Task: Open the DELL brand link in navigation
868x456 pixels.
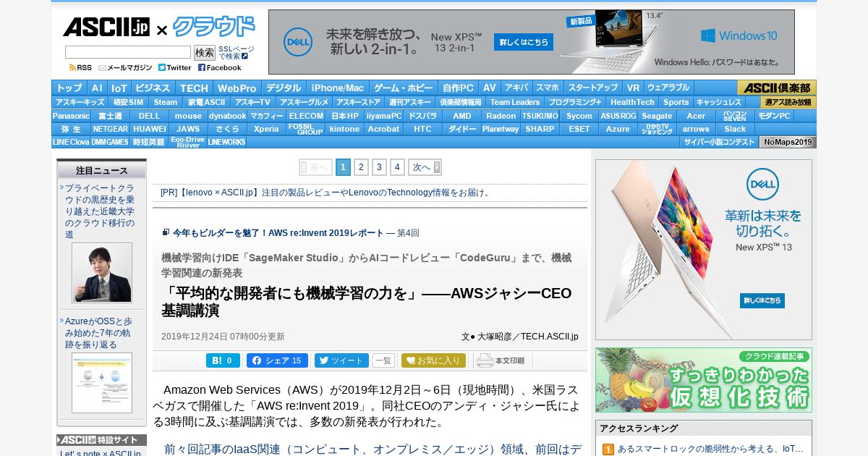Action: (x=150, y=116)
